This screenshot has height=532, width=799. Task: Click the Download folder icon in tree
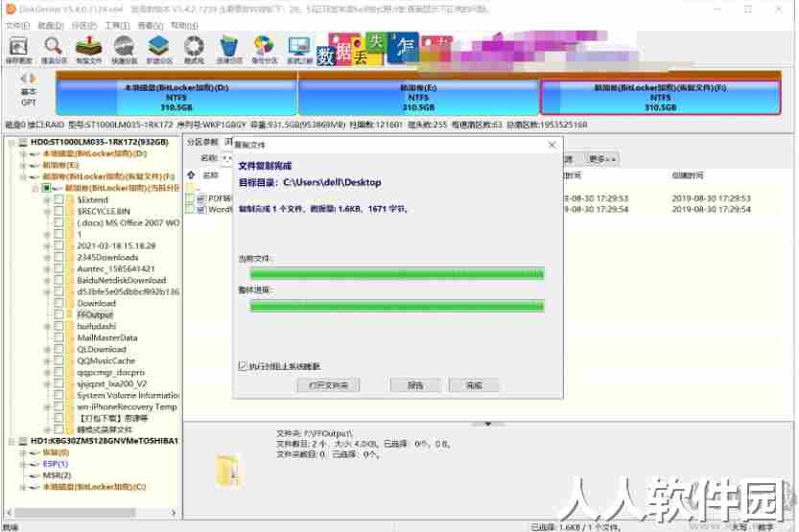tap(71, 304)
